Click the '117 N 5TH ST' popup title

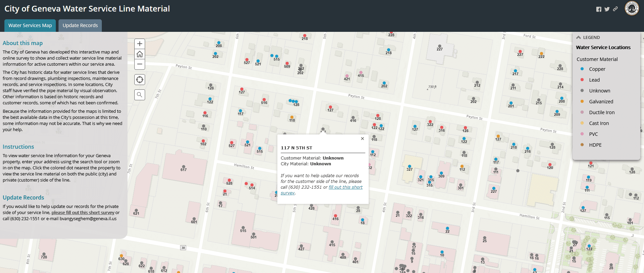coord(297,148)
